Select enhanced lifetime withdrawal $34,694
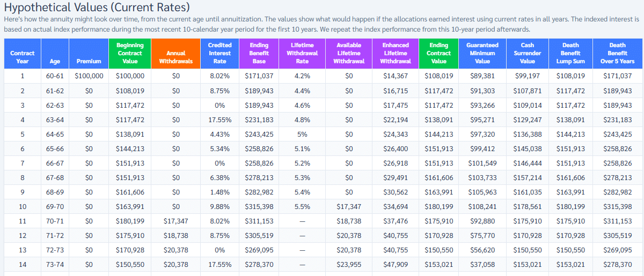 [396, 207]
